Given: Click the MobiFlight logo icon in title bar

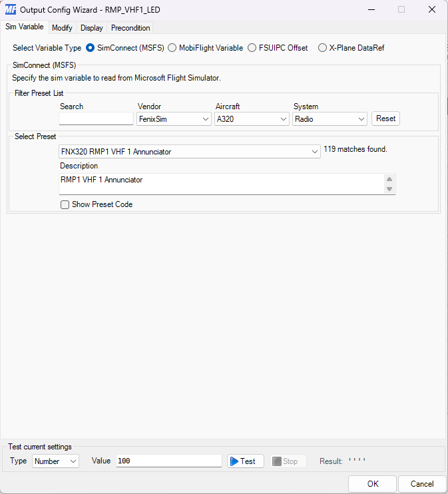Looking at the screenshot, I should point(11,10).
